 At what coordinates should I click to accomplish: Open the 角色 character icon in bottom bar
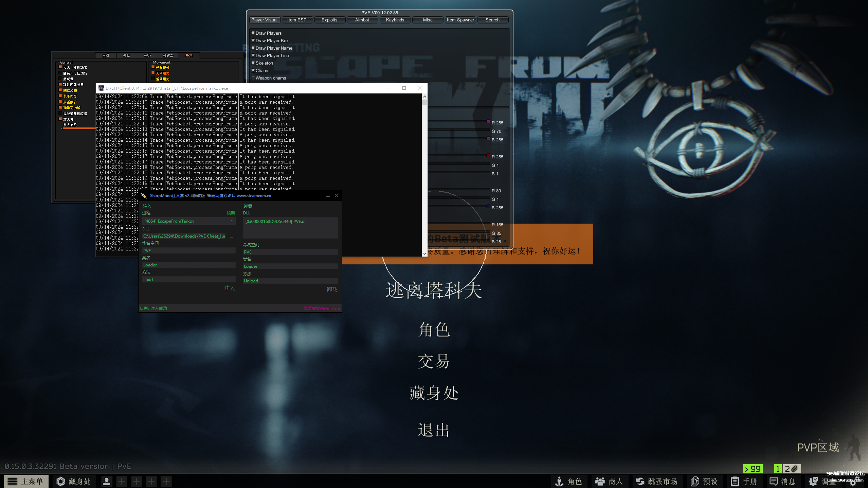click(559, 481)
